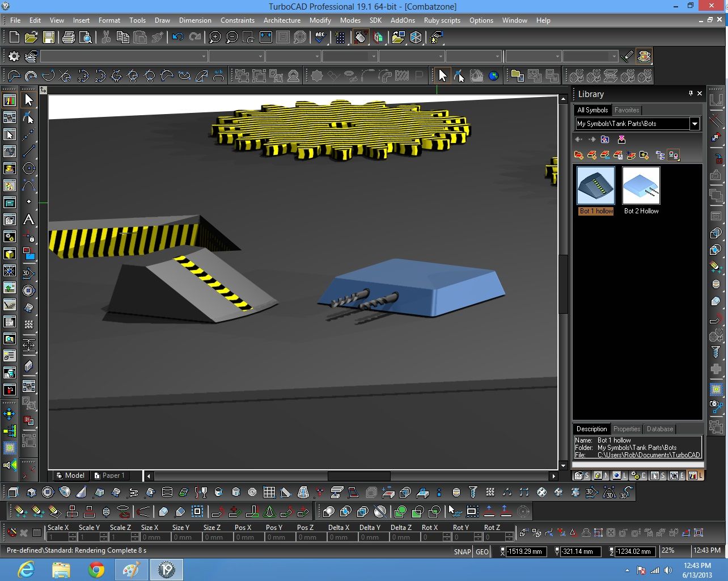Viewport: 728px width, 581px height.
Task: Pin the Library panel open
Action: (x=690, y=93)
